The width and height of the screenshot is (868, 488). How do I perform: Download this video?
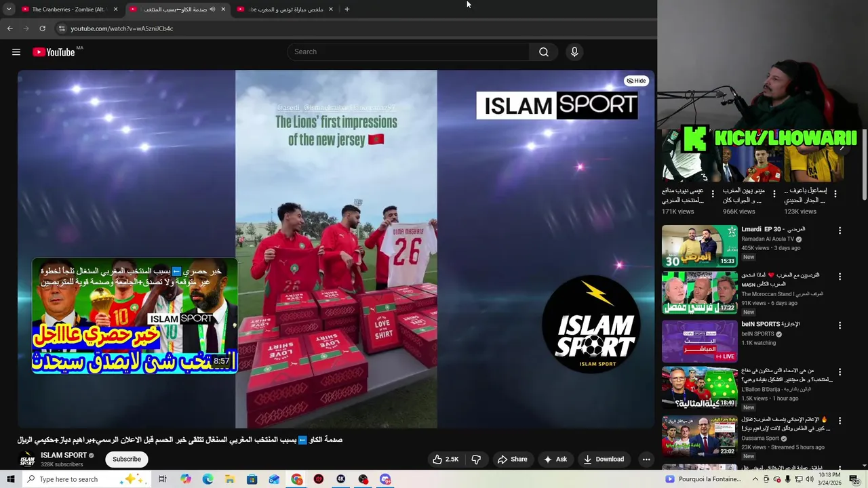coord(604,459)
